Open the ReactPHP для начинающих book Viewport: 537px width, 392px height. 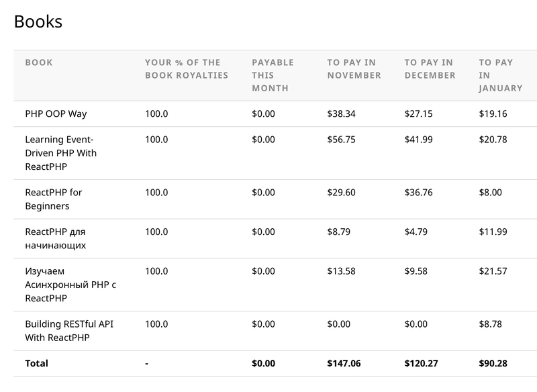point(55,238)
